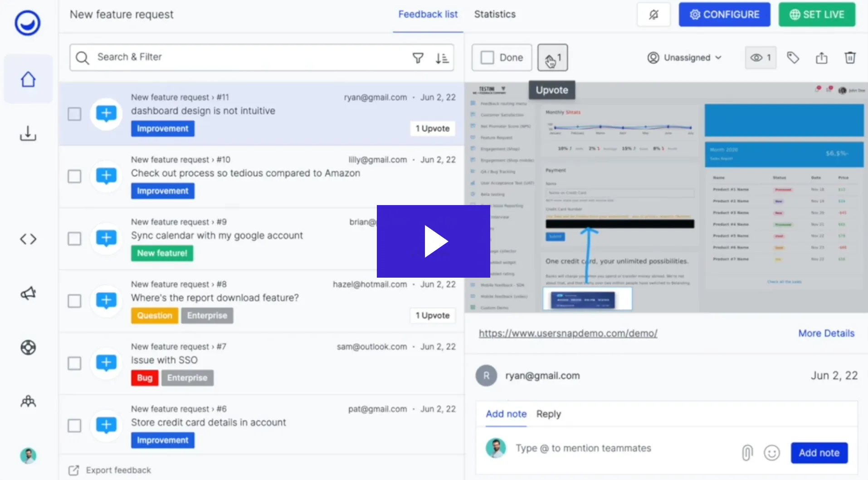This screenshot has width=868, height=480.
Task: Delete feedback with the trash icon
Action: [x=850, y=58]
